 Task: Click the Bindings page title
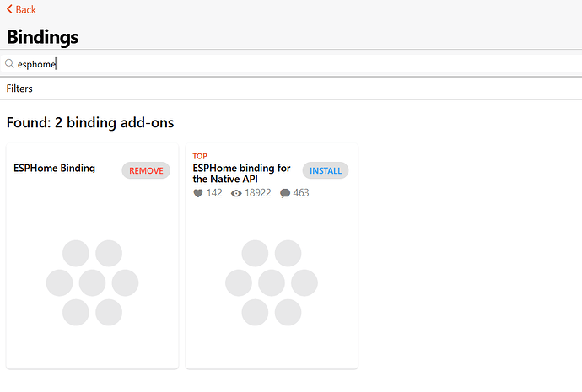[x=42, y=37]
